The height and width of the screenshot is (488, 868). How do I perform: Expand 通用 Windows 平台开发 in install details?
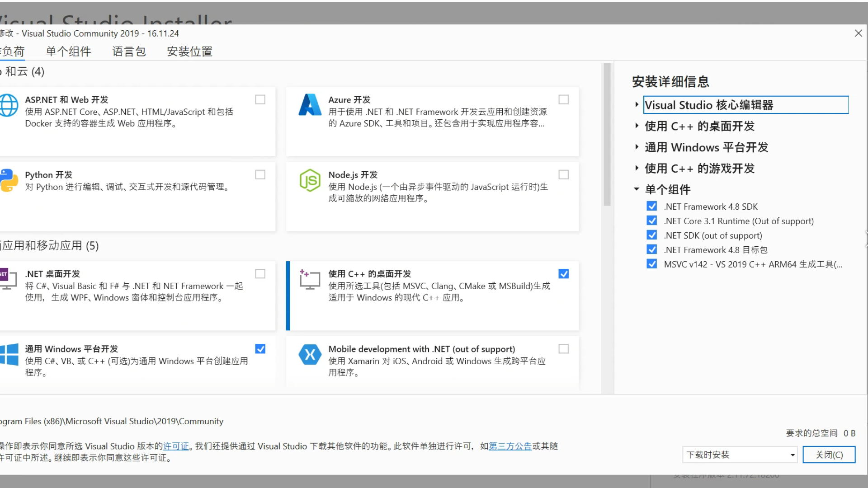637,147
